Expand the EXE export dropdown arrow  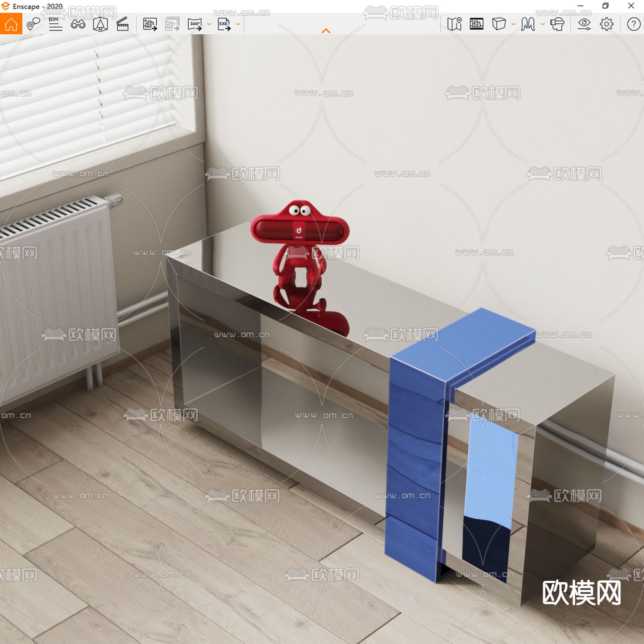coord(238,24)
